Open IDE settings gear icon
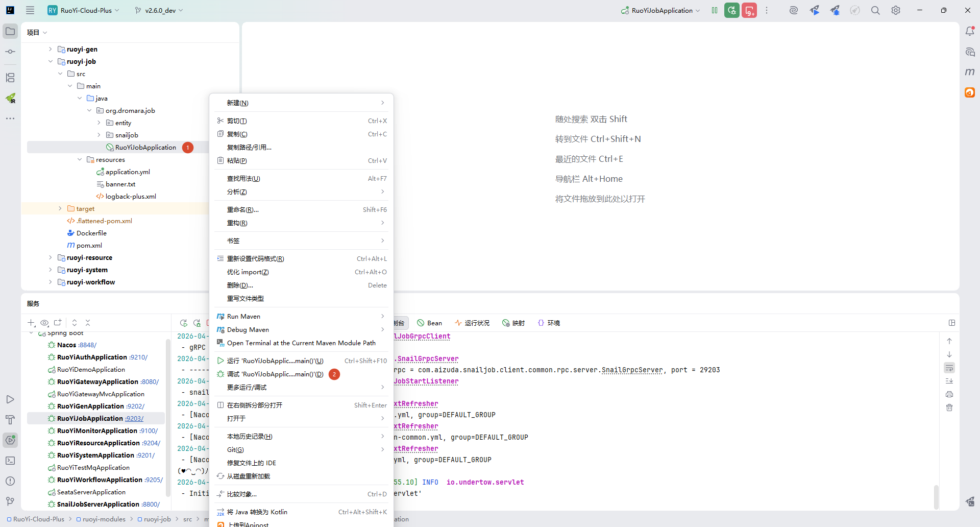Image resolution: width=980 pixels, height=527 pixels. click(x=896, y=10)
